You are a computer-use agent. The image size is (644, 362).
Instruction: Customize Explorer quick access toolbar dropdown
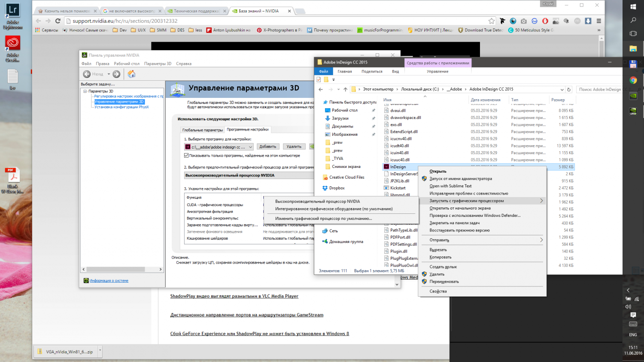click(x=334, y=79)
